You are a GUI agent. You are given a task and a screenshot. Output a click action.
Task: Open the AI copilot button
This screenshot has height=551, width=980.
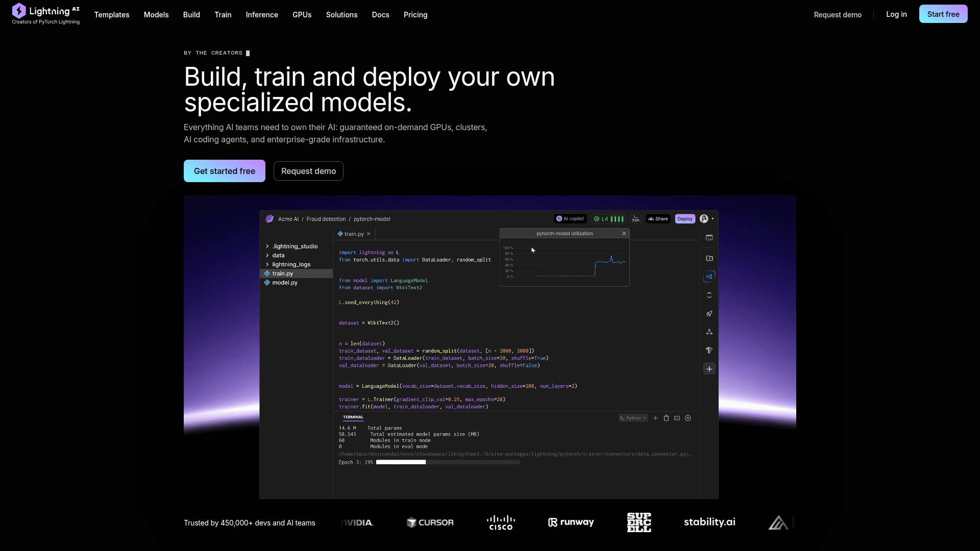pos(570,219)
